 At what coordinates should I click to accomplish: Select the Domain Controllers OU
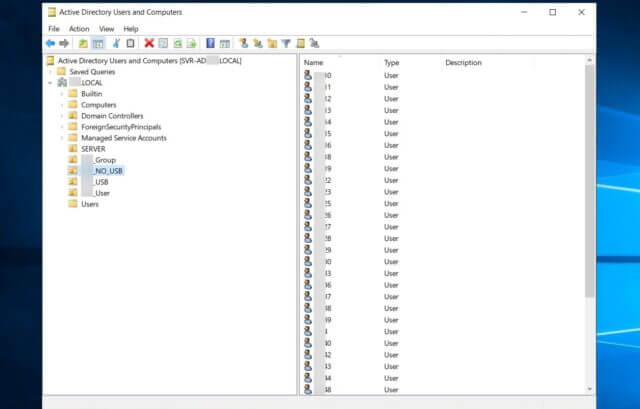click(112, 116)
